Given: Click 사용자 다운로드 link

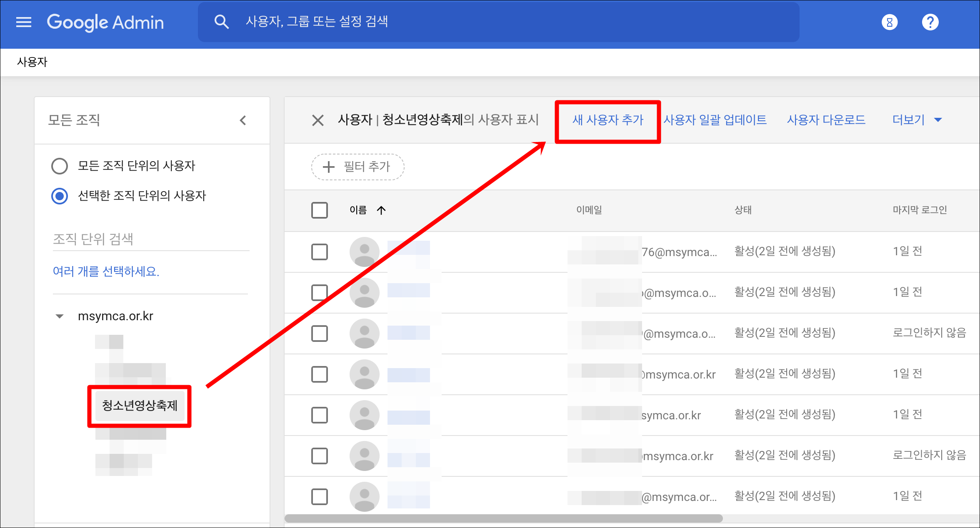Looking at the screenshot, I should [x=826, y=120].
